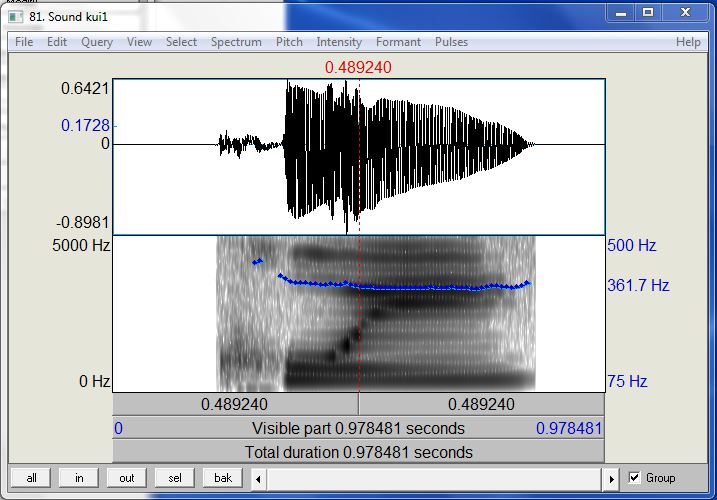Click the blue 0.978481 end time
This screenshot has height=500, width=717.
point(569,429)
